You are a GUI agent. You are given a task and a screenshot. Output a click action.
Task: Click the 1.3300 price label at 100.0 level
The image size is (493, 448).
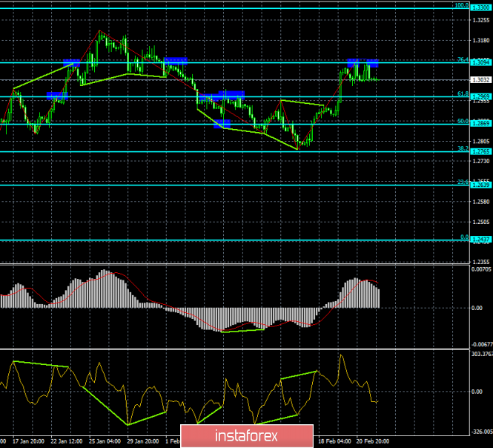tap(481, 8)
